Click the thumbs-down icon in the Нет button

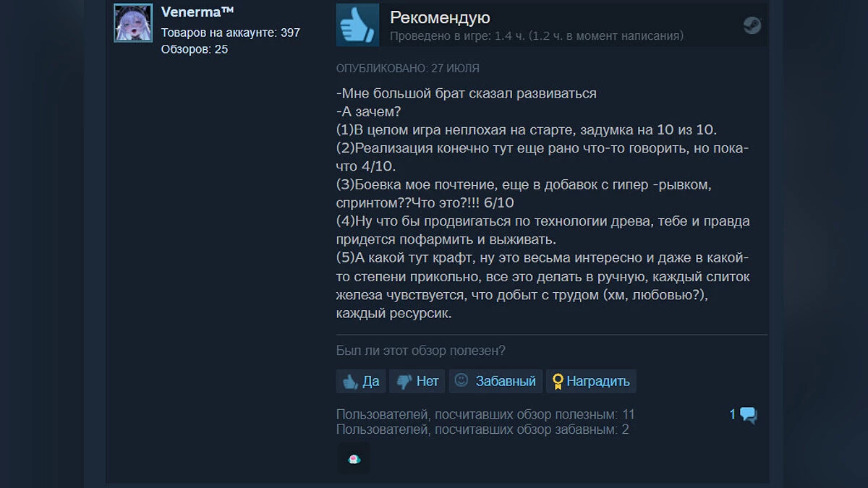(404, 381)
